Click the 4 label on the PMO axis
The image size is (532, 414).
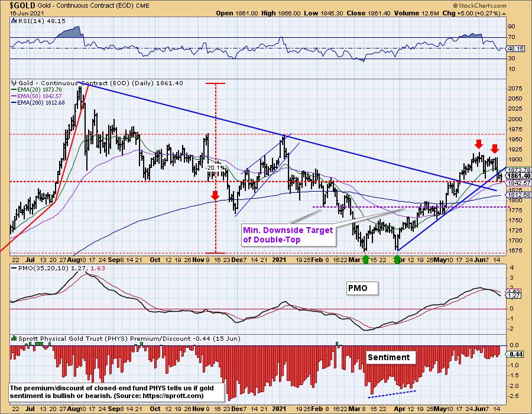[x=512, y=268]
